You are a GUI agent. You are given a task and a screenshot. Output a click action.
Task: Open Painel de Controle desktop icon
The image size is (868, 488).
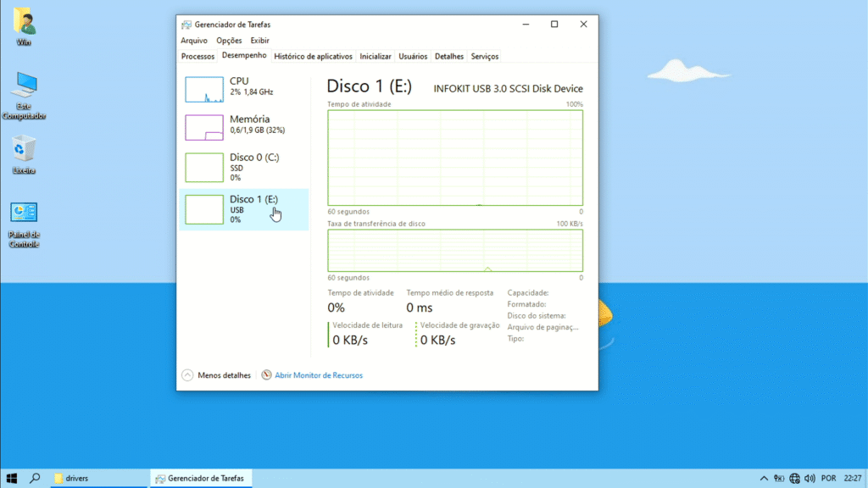[x=24, y=213]
